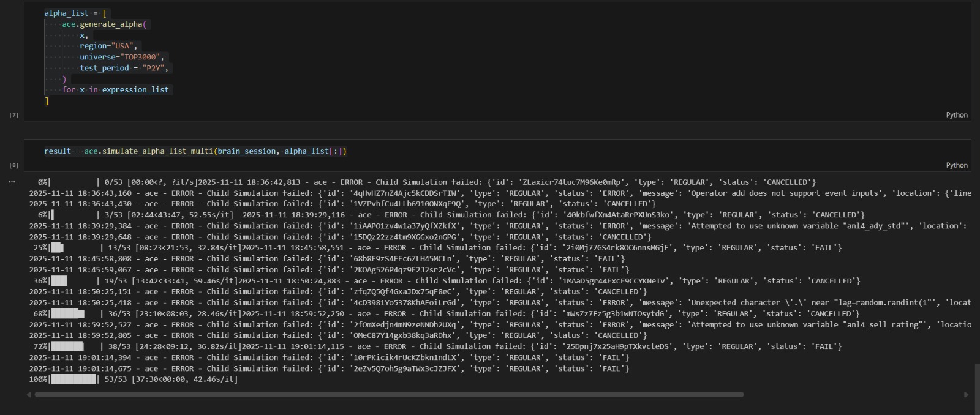
Task: Click execution count [8] label
Action: coord(13,165)
